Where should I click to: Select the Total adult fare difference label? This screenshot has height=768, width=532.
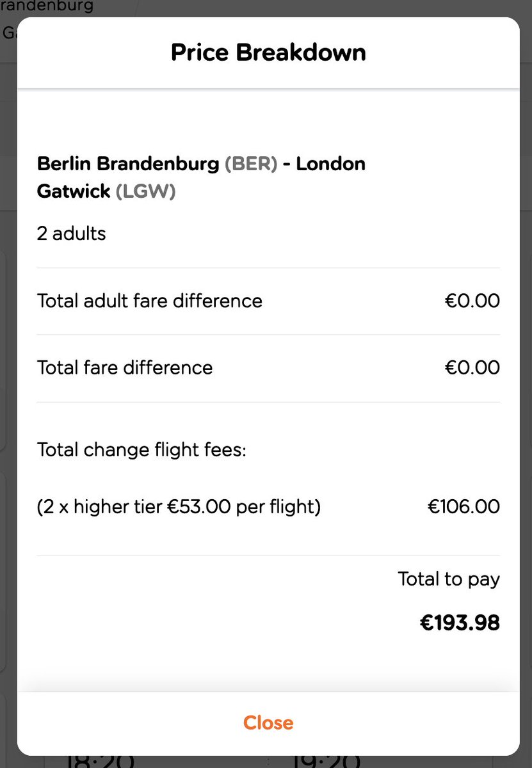[x=150, y=301]
